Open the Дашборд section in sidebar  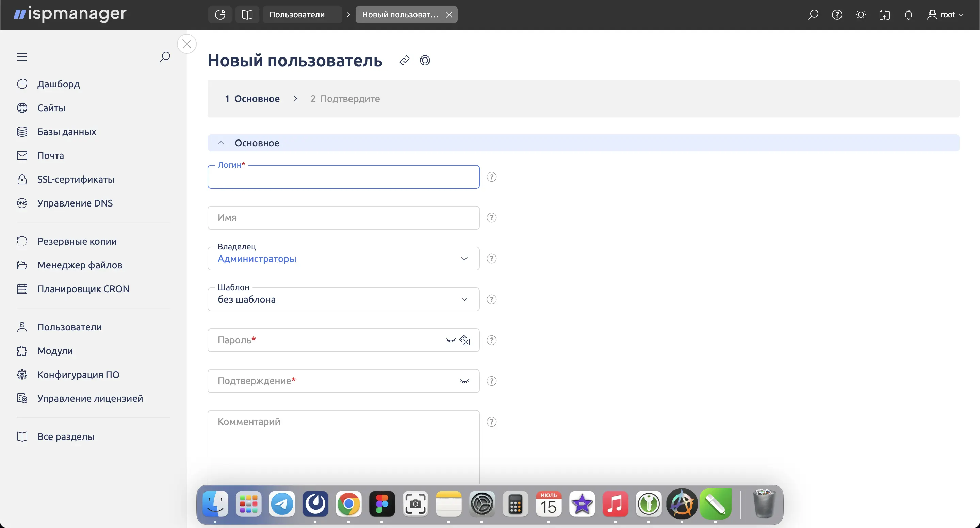click(x=59, y=84)
